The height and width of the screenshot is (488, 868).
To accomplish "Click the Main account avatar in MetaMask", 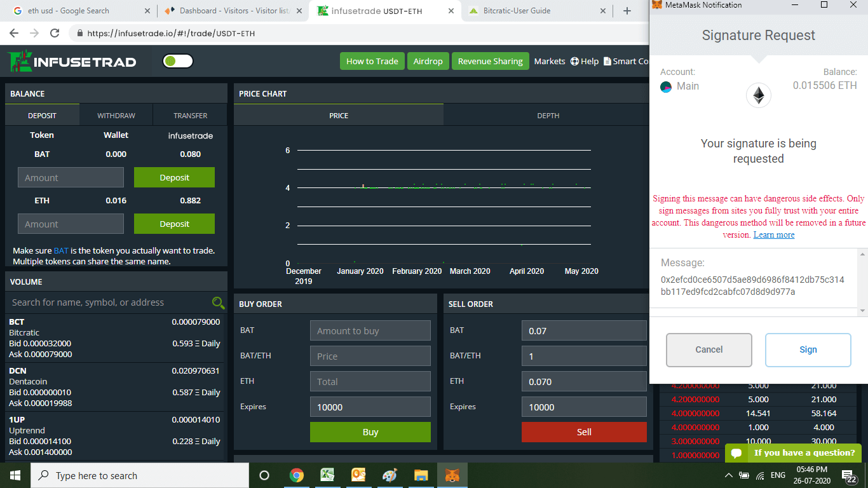I will click(x=666, y=87).
